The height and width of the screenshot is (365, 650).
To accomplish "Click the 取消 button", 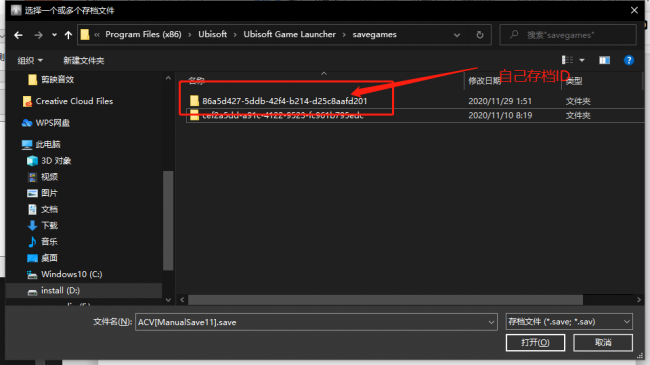I will point(603,343).
